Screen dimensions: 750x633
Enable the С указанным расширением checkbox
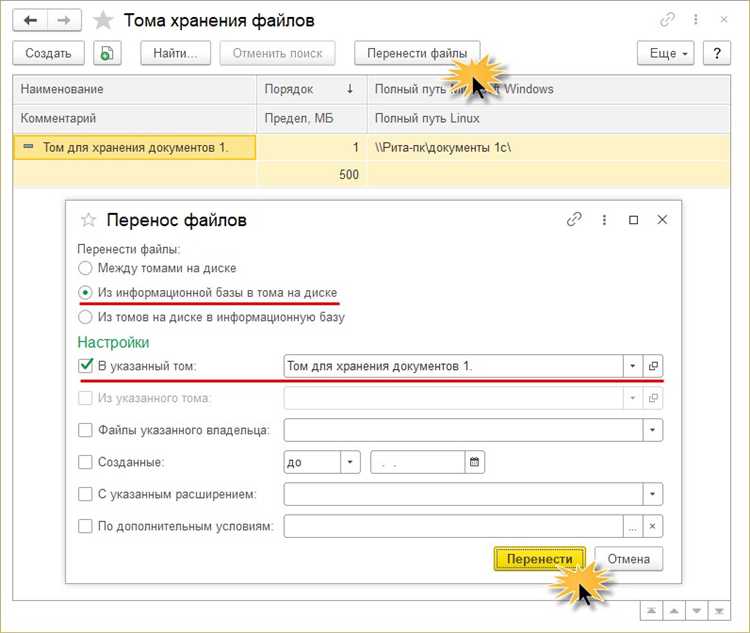pos(86,494)
